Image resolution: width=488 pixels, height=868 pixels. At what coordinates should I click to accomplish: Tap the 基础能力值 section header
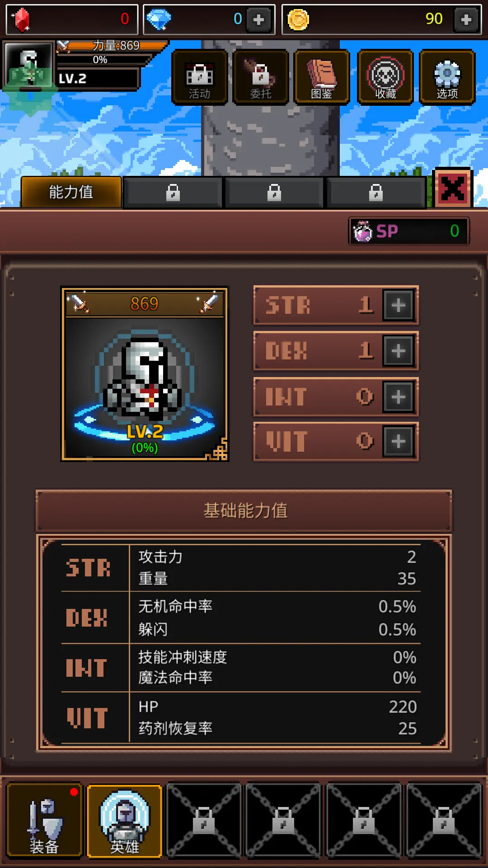[x=244, y=510]
